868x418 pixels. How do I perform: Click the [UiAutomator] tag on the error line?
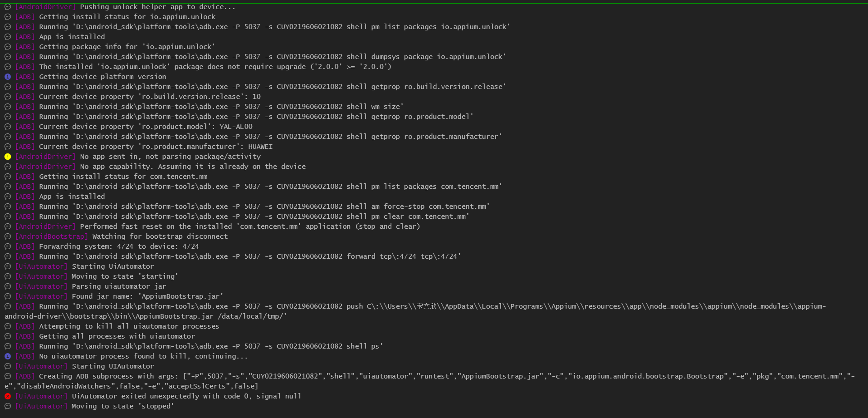[x=41, y=396]
